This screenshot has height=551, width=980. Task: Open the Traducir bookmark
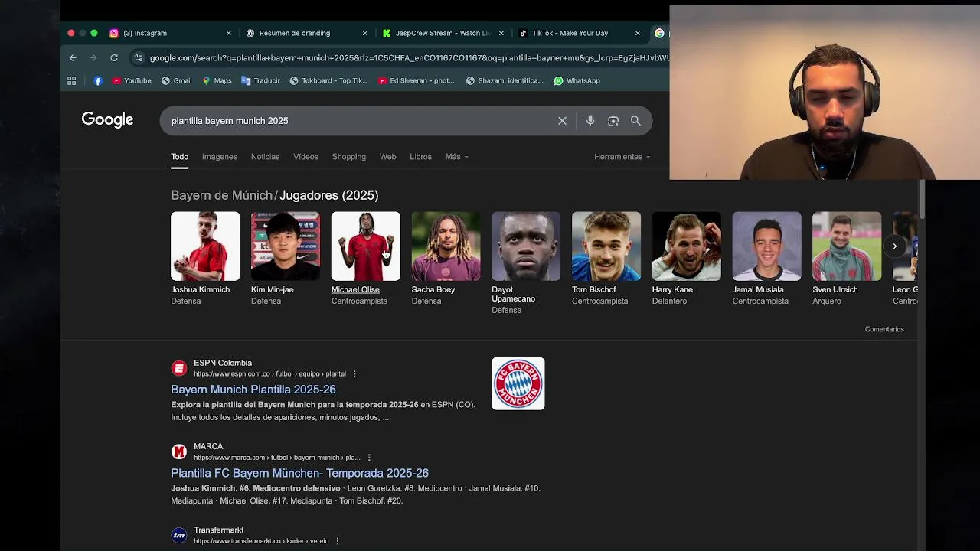(x=260, y=80)
